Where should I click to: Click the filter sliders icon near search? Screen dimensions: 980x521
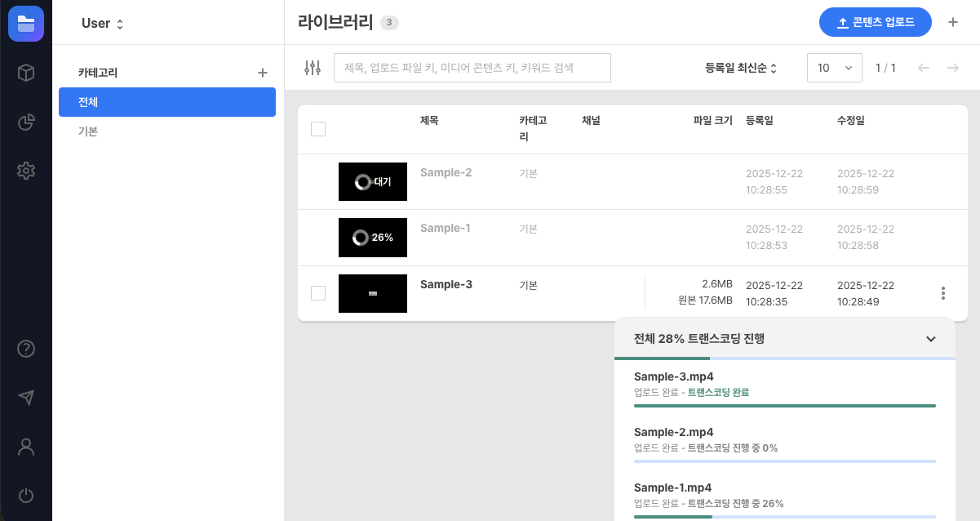click(313, 68)
